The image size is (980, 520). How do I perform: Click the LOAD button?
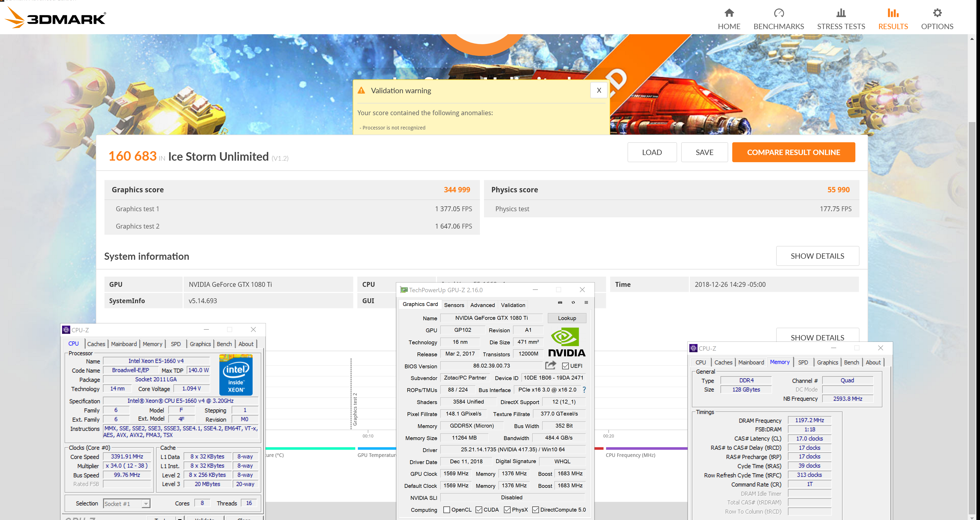pos(652,152)
